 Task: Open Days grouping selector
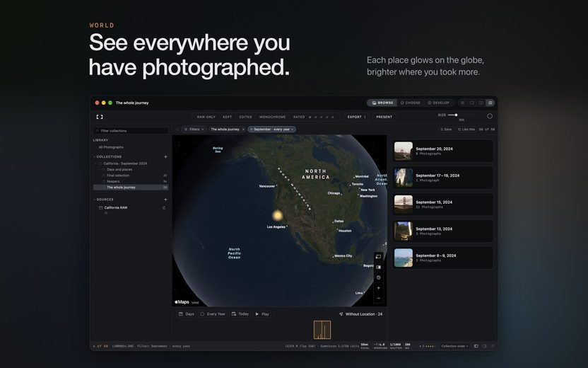(187, 314)
